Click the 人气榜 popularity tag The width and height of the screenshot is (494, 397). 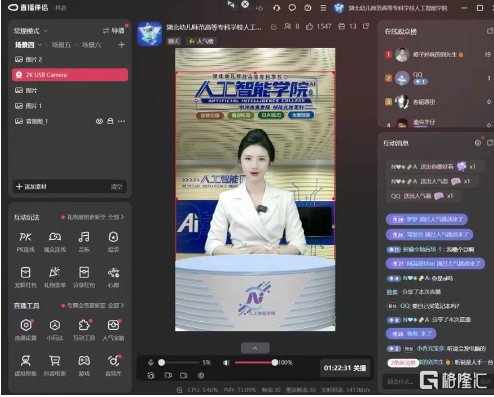tap(201, 41)
